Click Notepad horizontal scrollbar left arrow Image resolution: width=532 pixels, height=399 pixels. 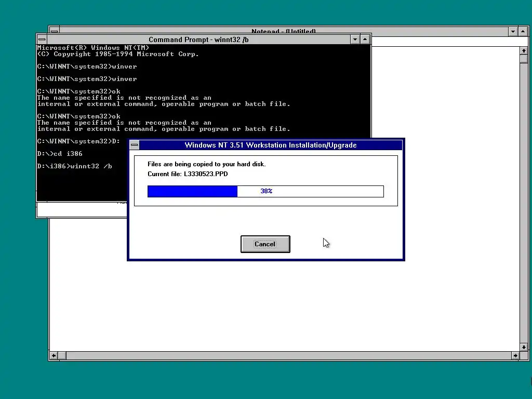(x=54, y=355)
